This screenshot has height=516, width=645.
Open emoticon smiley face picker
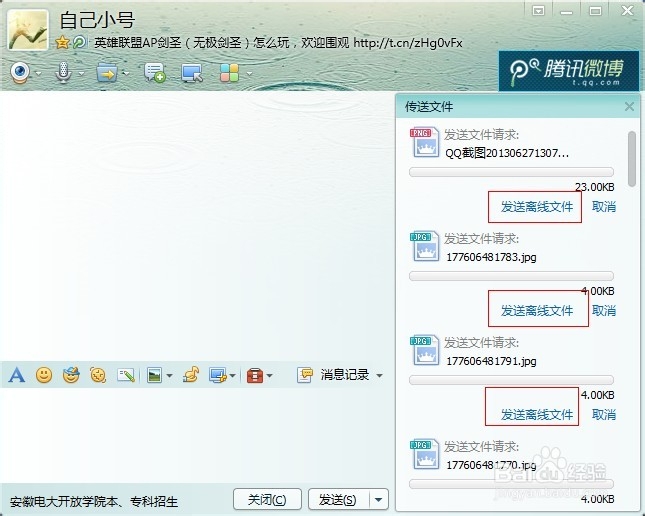pyautogui.click(x=44, y=375)
